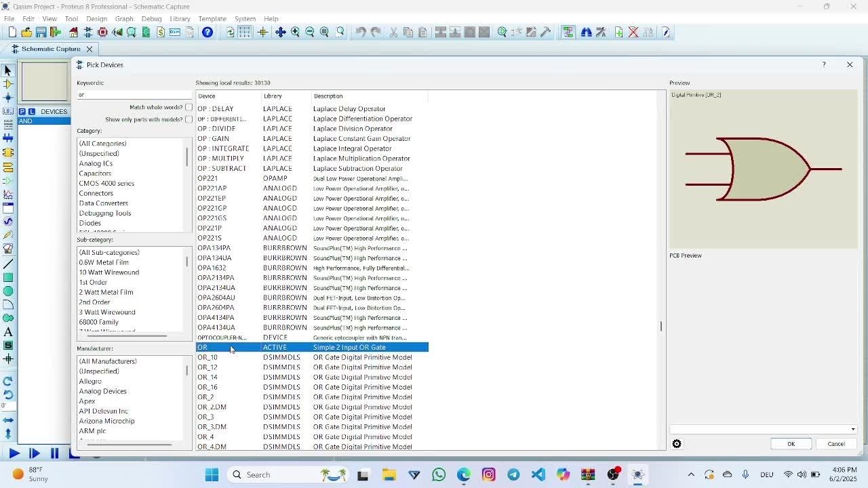This screenshot has height=488, width=868.
Task: Enable the 'Match whole words?' checkbox
Action: tap(189, 107)
